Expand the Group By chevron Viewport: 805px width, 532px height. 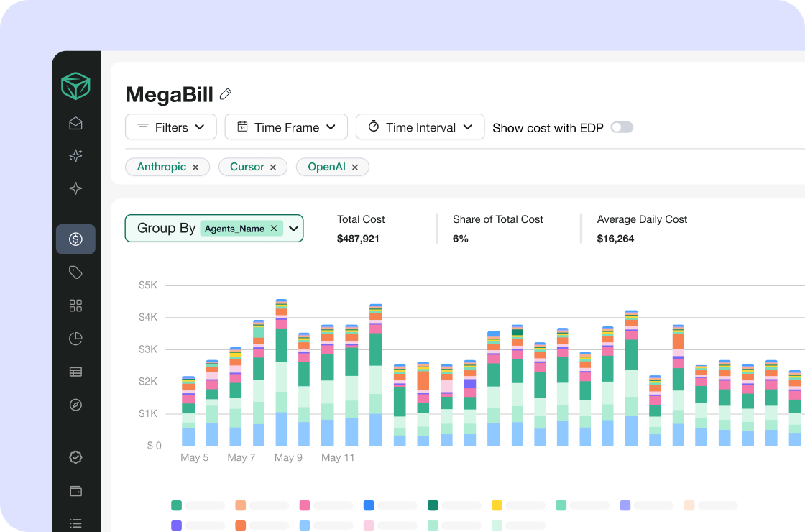pos(294,229)
